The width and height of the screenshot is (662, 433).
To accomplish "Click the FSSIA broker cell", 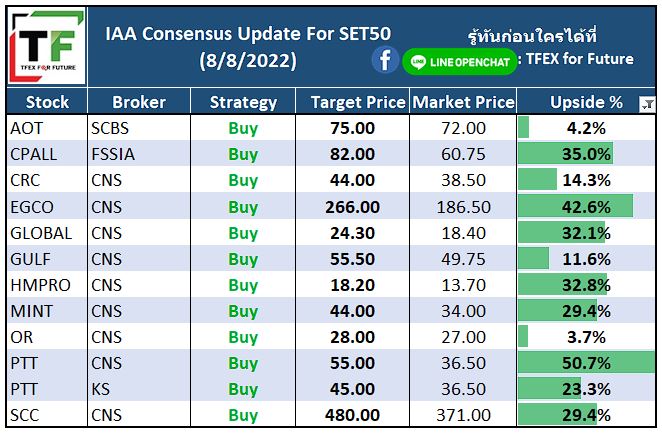I will pos(138,154).
